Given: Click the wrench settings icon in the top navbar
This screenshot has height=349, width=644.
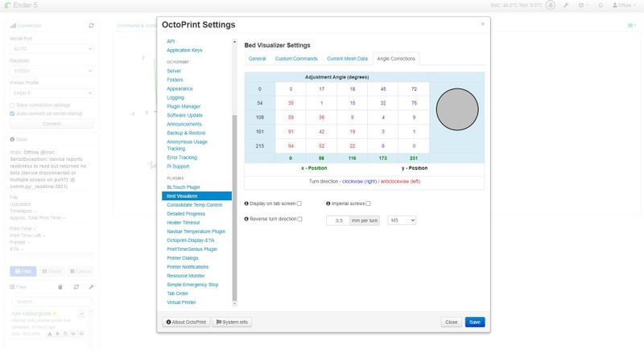Looking at the screenshot, I should (566, 6).
